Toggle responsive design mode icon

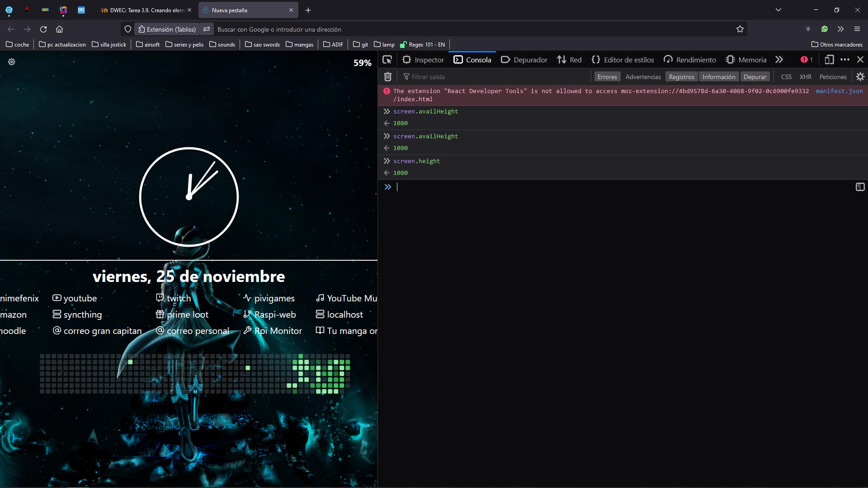[829, 60]
